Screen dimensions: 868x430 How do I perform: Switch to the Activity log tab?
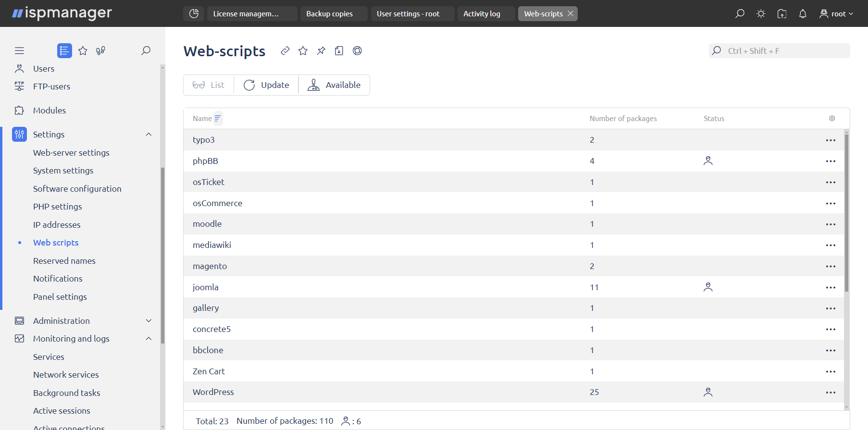coord(482,14)
